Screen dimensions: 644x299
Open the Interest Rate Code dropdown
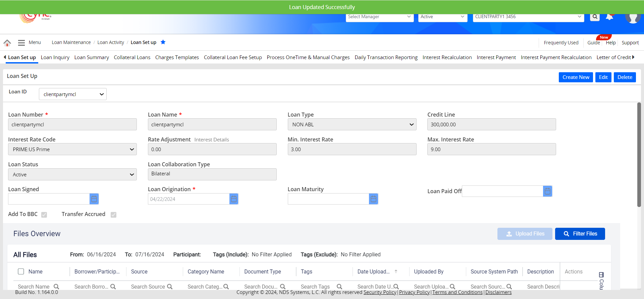(x=72, y=149)
